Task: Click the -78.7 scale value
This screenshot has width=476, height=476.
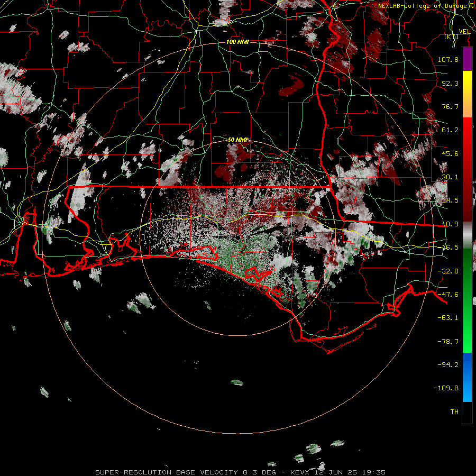Action: click(448, 342)
